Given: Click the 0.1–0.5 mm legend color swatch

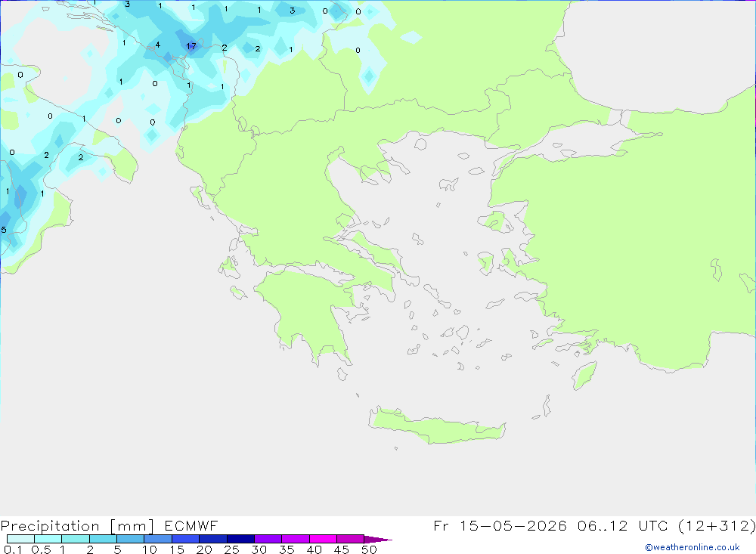Looking at the screenshot, I should [x=20, y=539].
